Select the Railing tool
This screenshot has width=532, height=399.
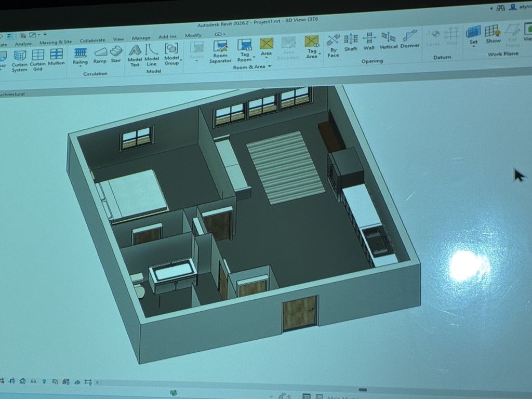coord(81,54)
